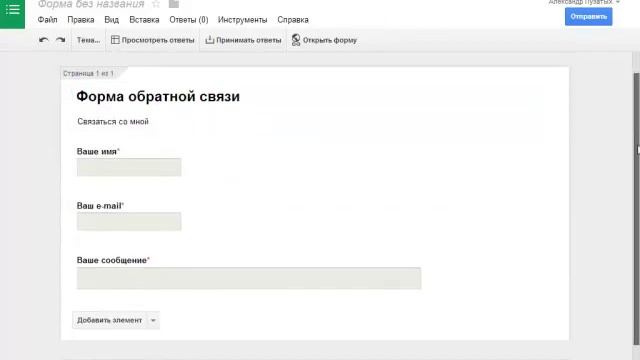This screenshot has width=640, height=360.
Task: Select the Ваше имя question label
Action: click(97, 151)
